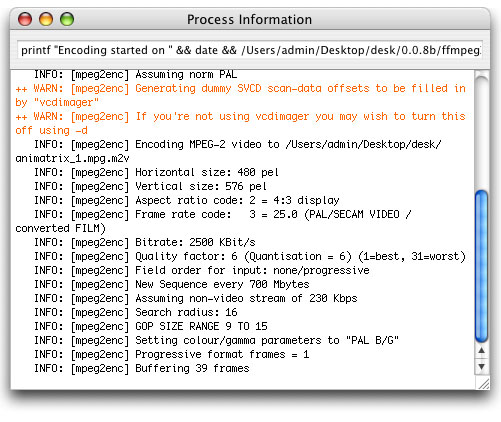
Task: Click the Aspect ratio code log line
Action: pos(187,200)
